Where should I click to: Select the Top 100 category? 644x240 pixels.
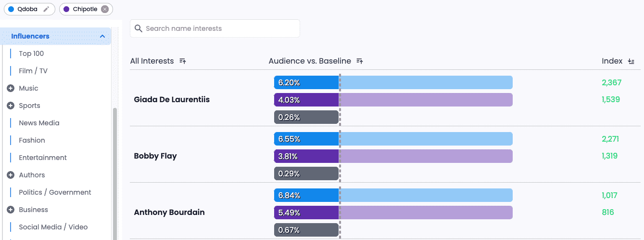[x=31, y=53]
